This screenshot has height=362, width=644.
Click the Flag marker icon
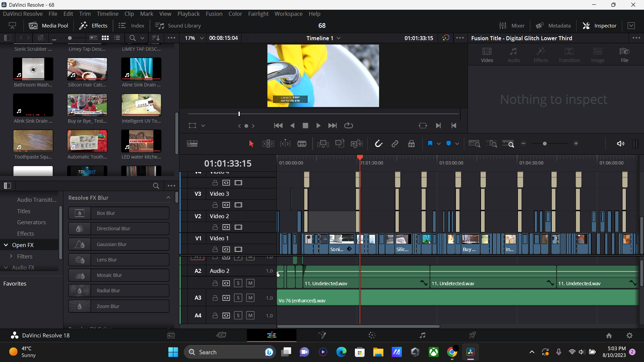pyautogui.click(x=430, y=143)
